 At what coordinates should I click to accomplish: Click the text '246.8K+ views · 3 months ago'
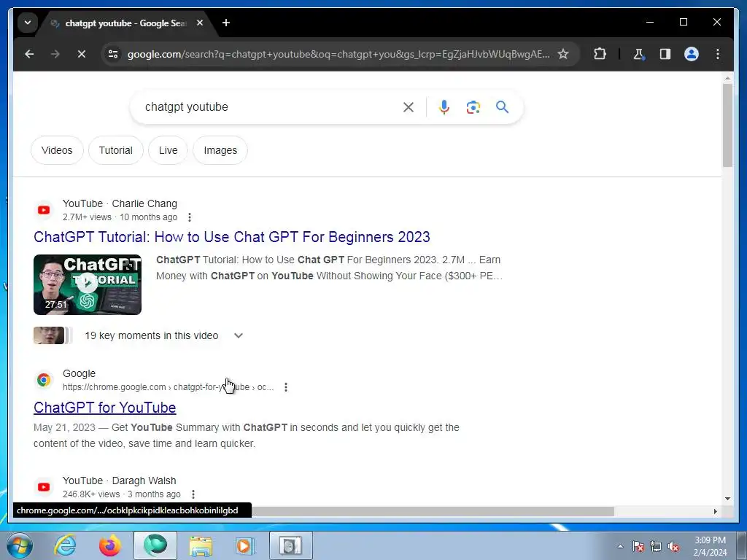(x=122, y=494)
